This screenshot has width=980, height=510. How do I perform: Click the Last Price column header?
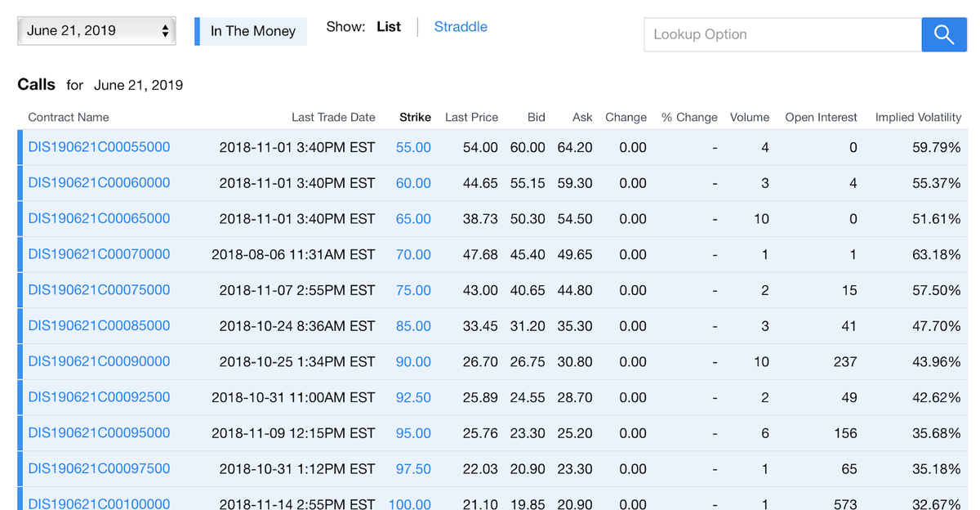click(471, 117)
